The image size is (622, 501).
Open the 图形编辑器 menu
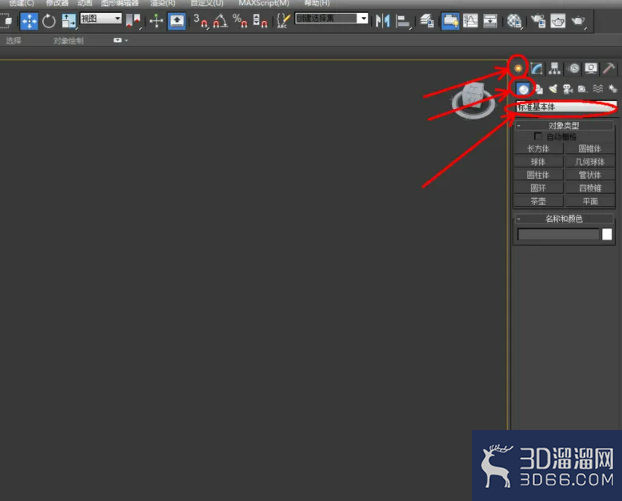(x=120, y=3)
